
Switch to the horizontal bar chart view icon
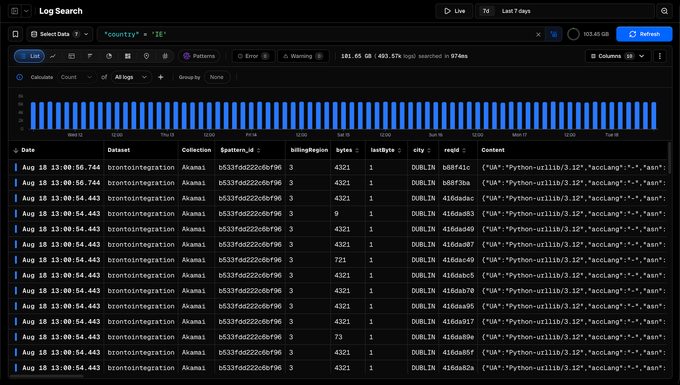[x=90, y=56]
